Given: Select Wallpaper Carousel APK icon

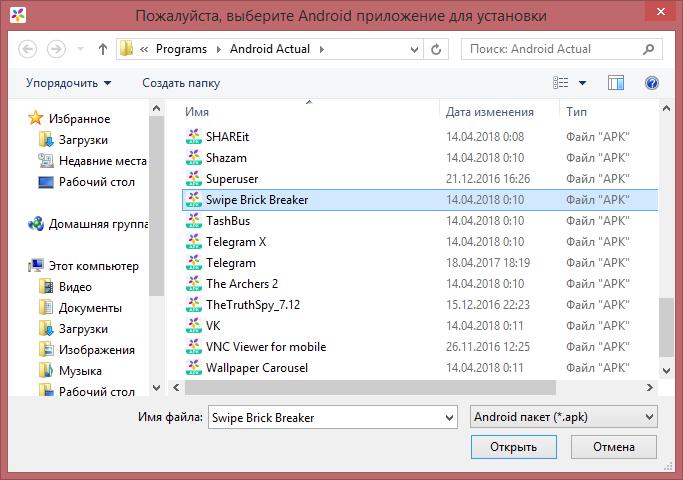Looking at the screenshot, I should (194, 368).
